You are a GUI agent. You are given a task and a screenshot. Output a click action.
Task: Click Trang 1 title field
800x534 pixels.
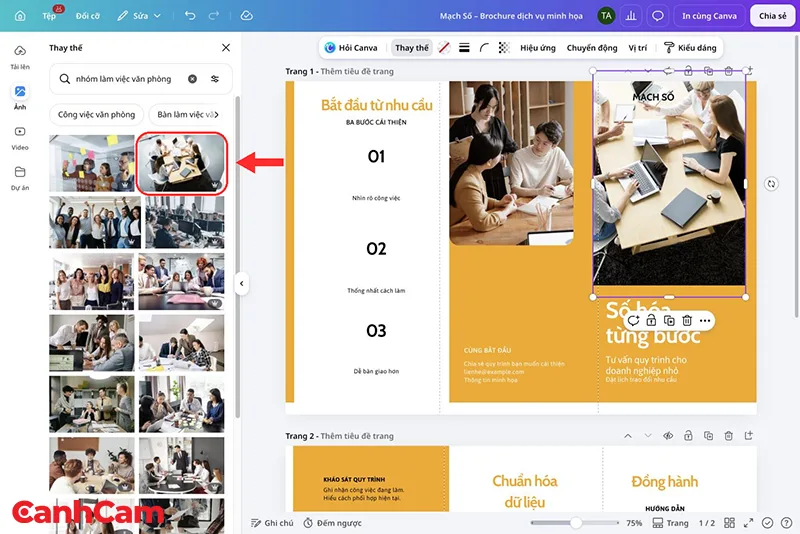click(357, 71)
